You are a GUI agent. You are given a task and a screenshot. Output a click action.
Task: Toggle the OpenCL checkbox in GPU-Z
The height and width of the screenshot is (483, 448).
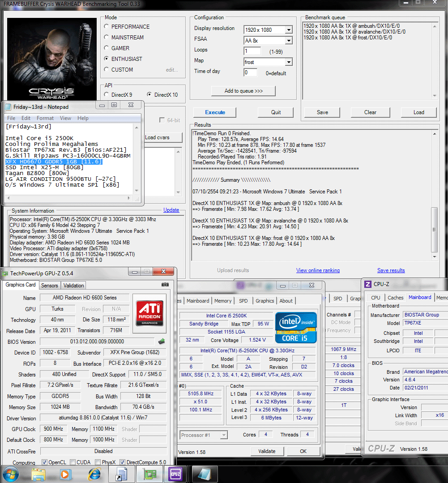[x=44, y=462]
